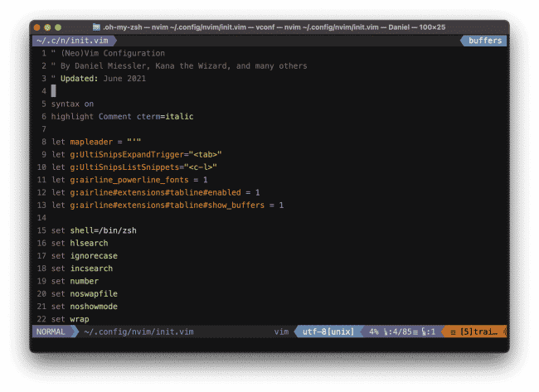Click line number 7 in the gutter

tap(44, 129)
